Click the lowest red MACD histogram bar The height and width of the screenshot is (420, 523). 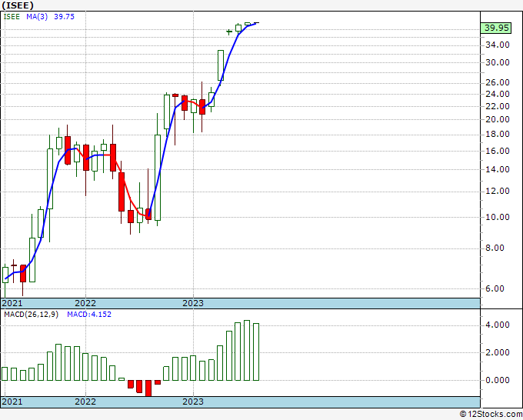point(148,388)
